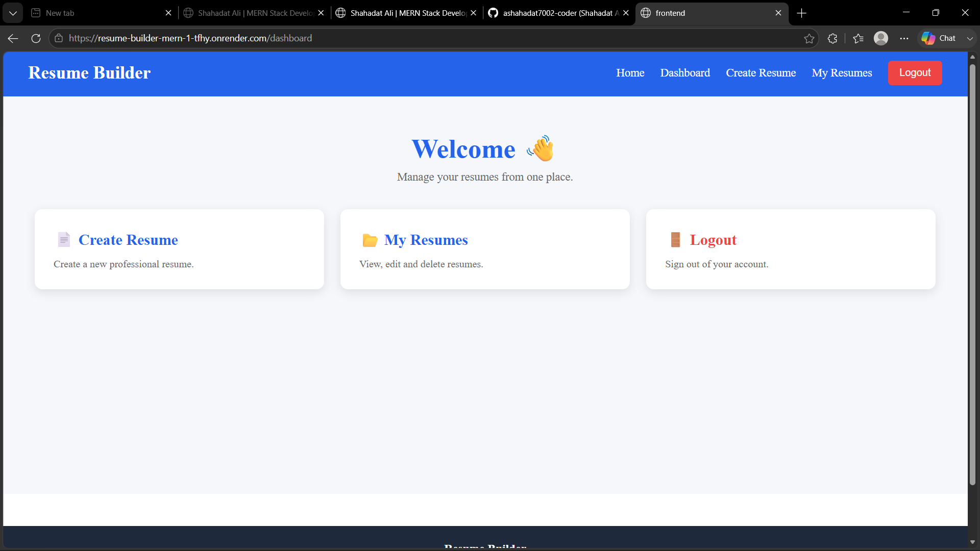Open Create Resume in the navigation bar
Image resolution: width=980 pixels, height=551 pixels.
(761, 73)
